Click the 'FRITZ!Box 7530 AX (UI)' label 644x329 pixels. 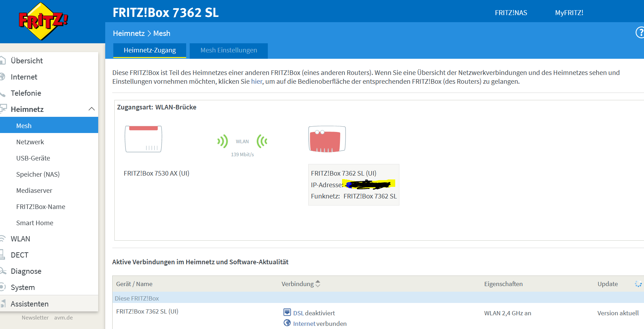(157, 173)
